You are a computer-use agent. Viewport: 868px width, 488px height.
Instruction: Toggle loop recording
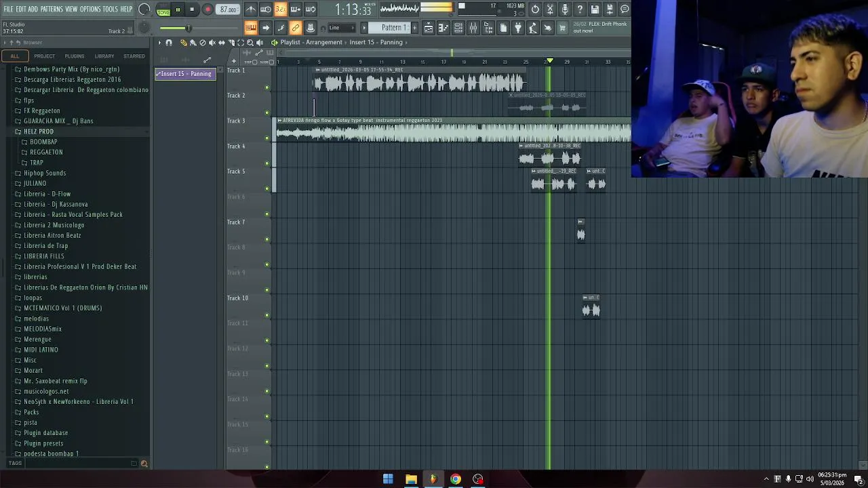(x=310, y=9)
